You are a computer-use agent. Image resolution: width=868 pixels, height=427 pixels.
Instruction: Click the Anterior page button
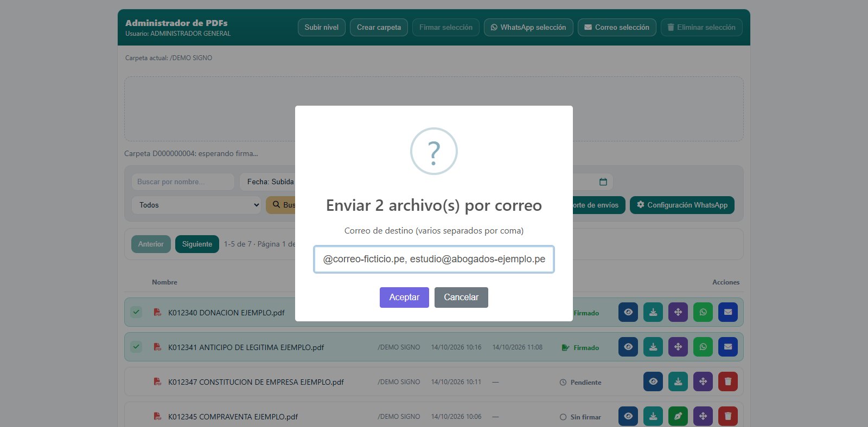point(151,244)
